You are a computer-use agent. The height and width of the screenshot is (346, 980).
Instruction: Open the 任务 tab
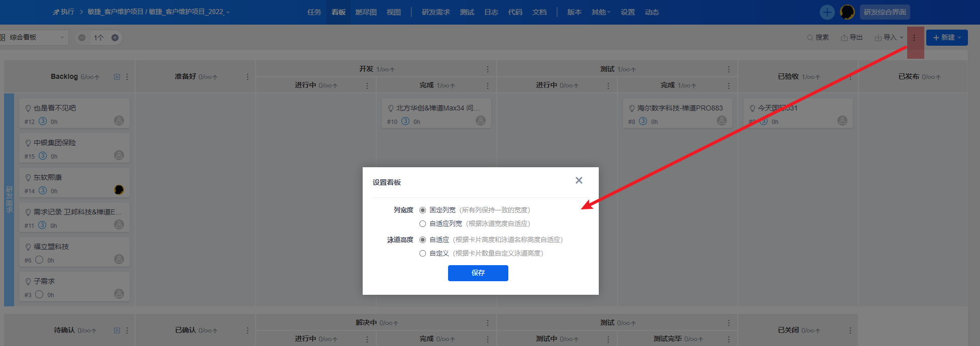point(314,12)
